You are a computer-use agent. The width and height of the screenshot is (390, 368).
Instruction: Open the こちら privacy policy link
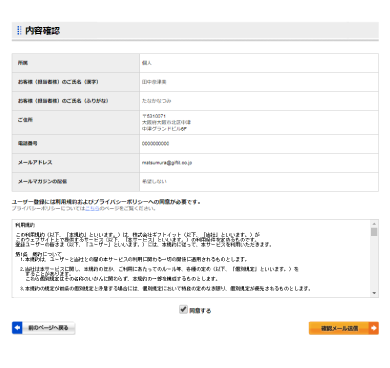92,208
